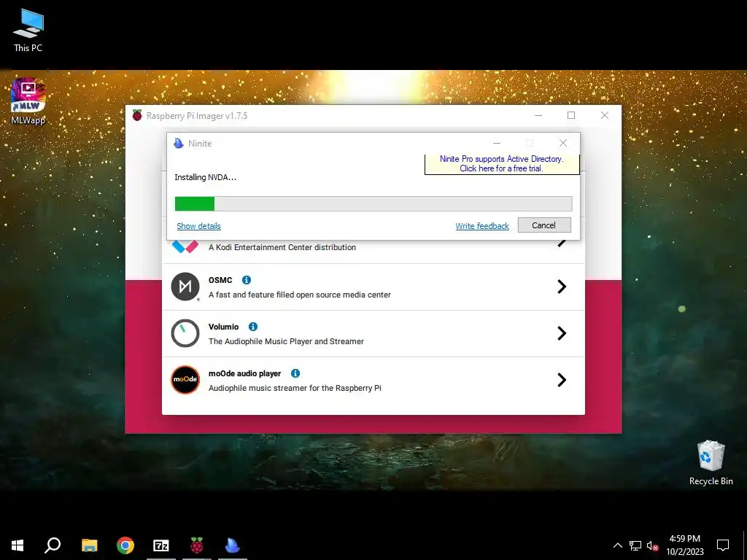
Task: Select the OSMC list entry title
Action: coord(220,280)
